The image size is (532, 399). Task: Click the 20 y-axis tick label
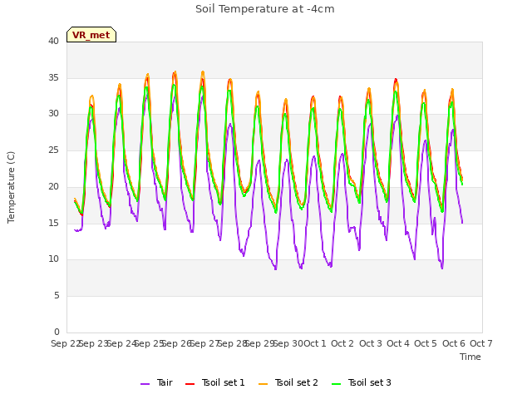click(x=53, y=186)
